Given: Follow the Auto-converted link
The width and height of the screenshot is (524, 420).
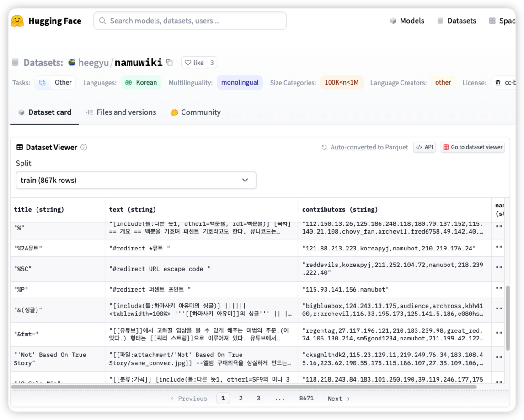Looking at the screenshot, I should pos(353,147).
